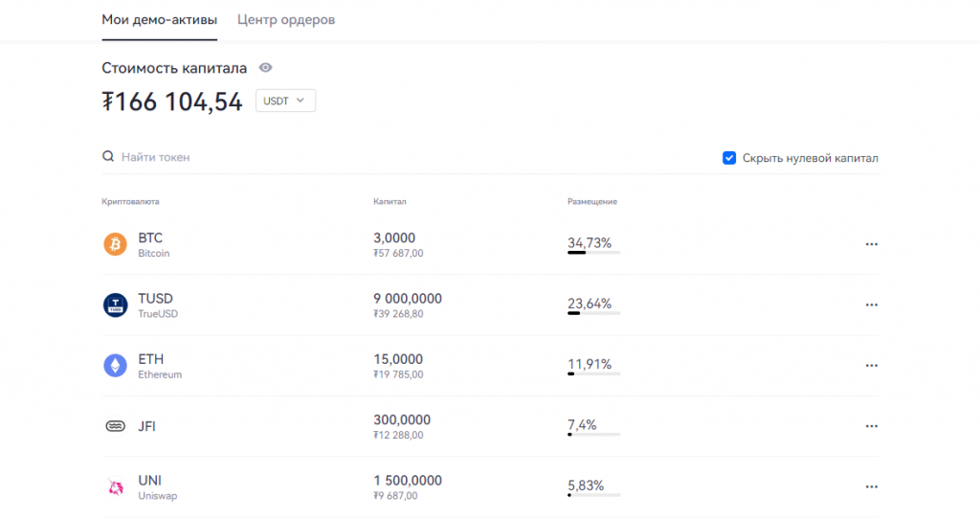
Task: Click the Найти токен search field
Action: click(x=412, y=157)
